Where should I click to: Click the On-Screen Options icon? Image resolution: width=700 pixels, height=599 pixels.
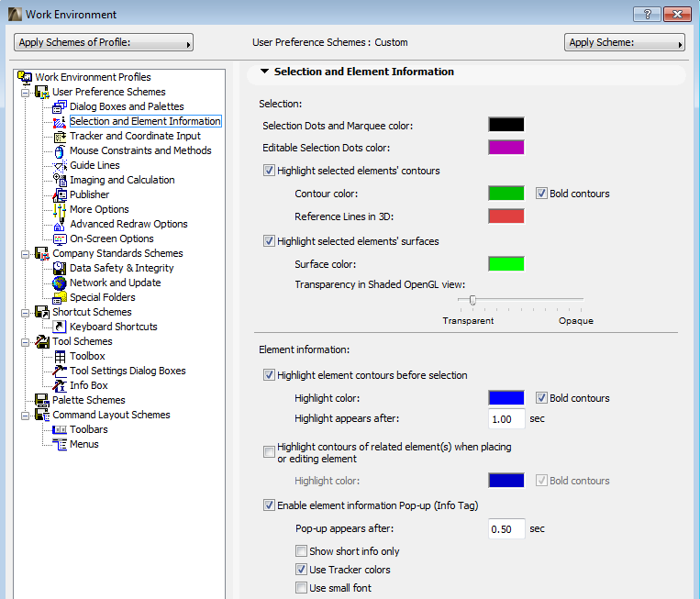pos(60,238)
